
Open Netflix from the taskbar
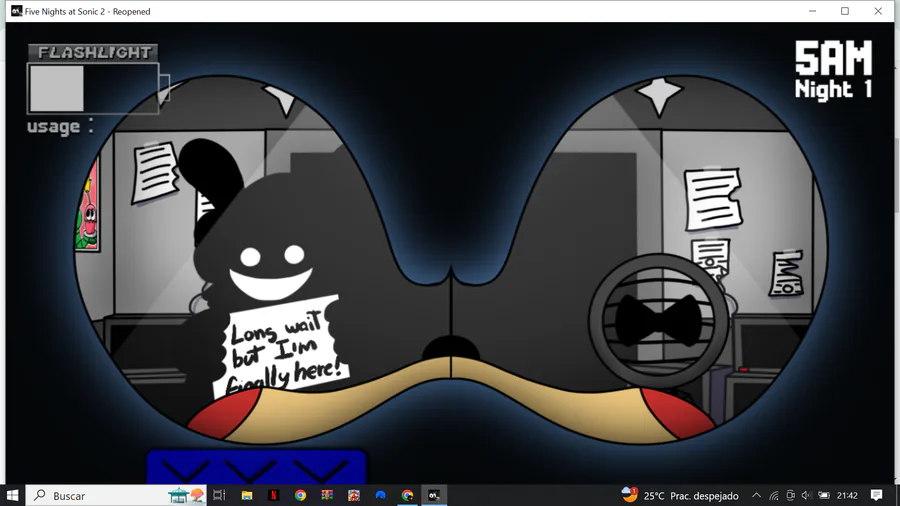[x=274, y=495]
